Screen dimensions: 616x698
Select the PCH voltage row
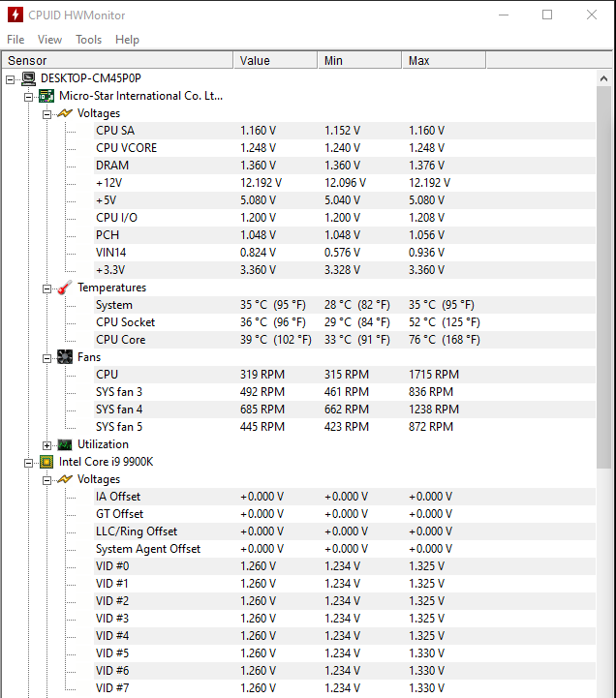(344, 235)
